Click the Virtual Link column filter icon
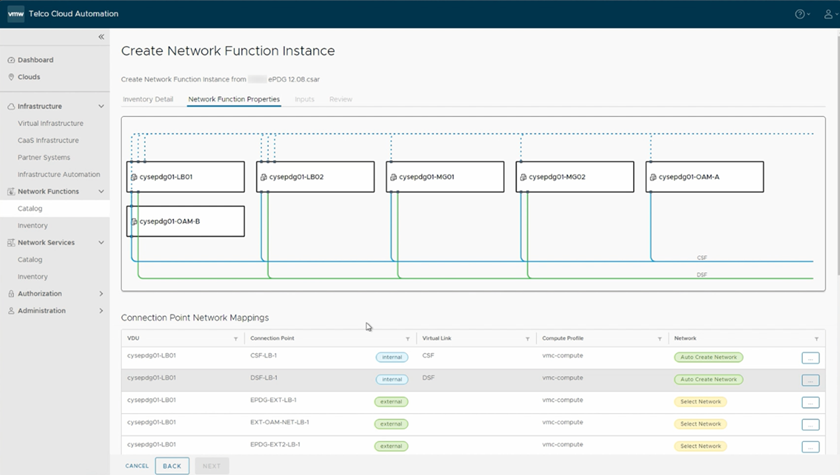 [x=527, y=339]
